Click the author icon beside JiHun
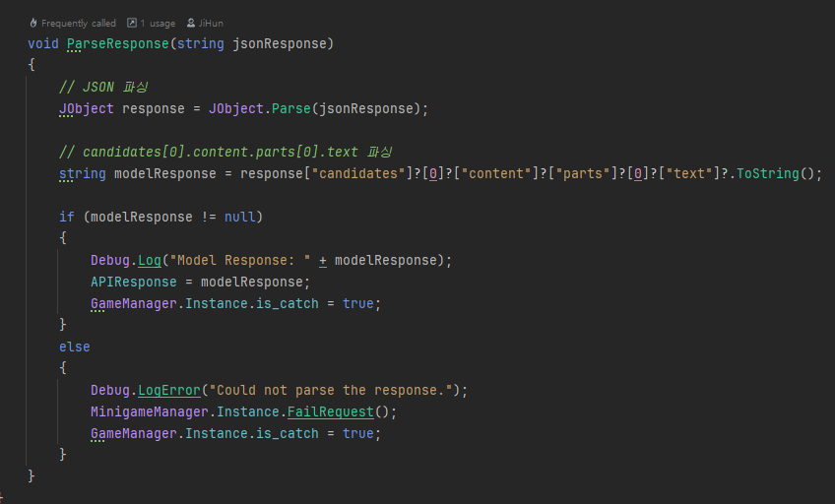 (191, 23)
